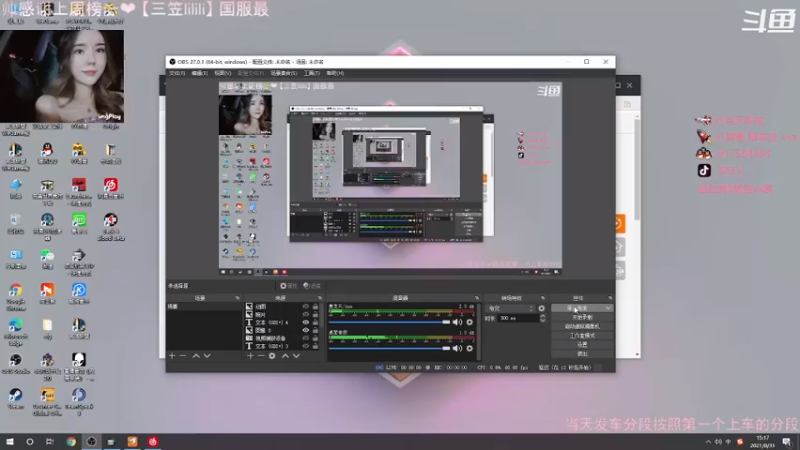Open taskbar clock and date
The width and height of the screenshot is (800, 450).
tap(763, 442)
